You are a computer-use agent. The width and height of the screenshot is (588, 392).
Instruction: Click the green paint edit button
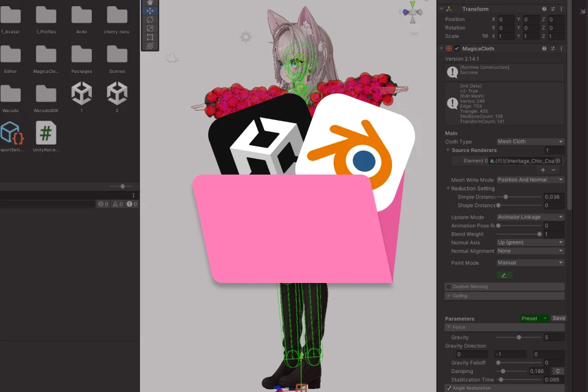504,276
